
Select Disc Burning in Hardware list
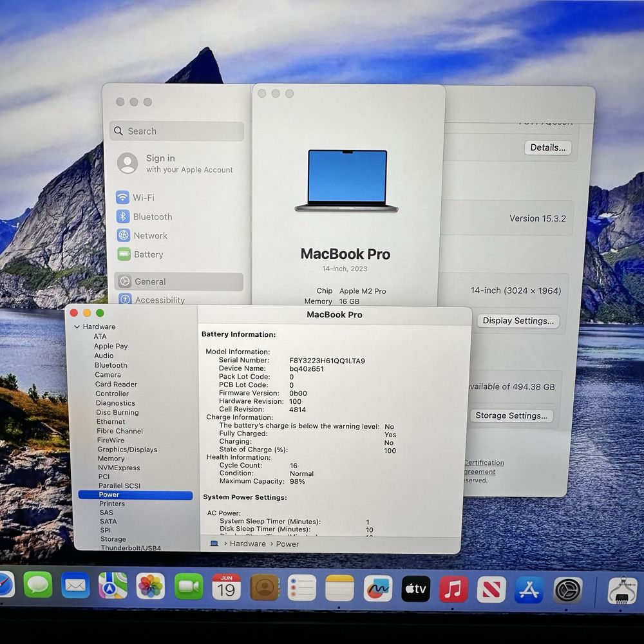pos(117,412)
